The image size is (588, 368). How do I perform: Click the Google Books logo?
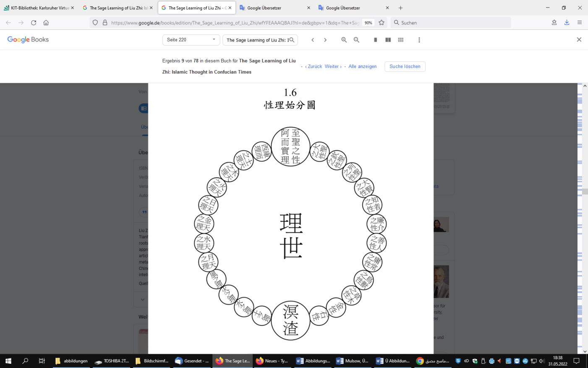[x=28, y=39]
